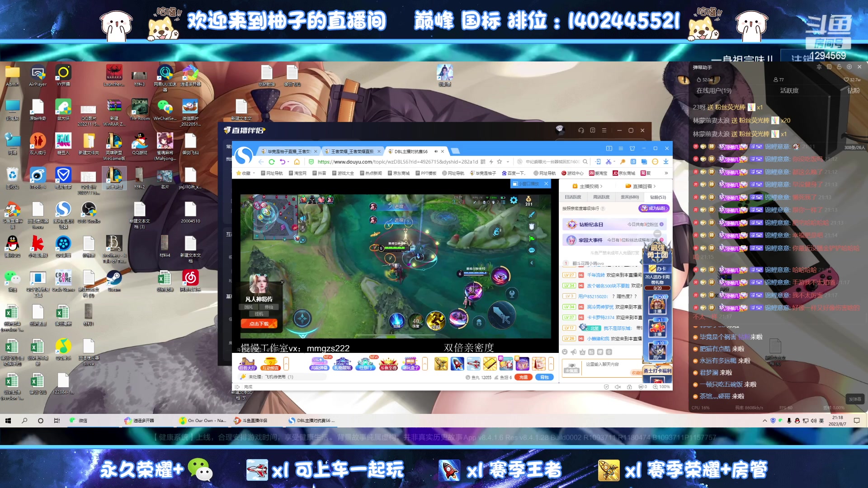Select the 钻粉(53) tab
This screenshot has height=488, width=868.
click(x=658, y=197)
